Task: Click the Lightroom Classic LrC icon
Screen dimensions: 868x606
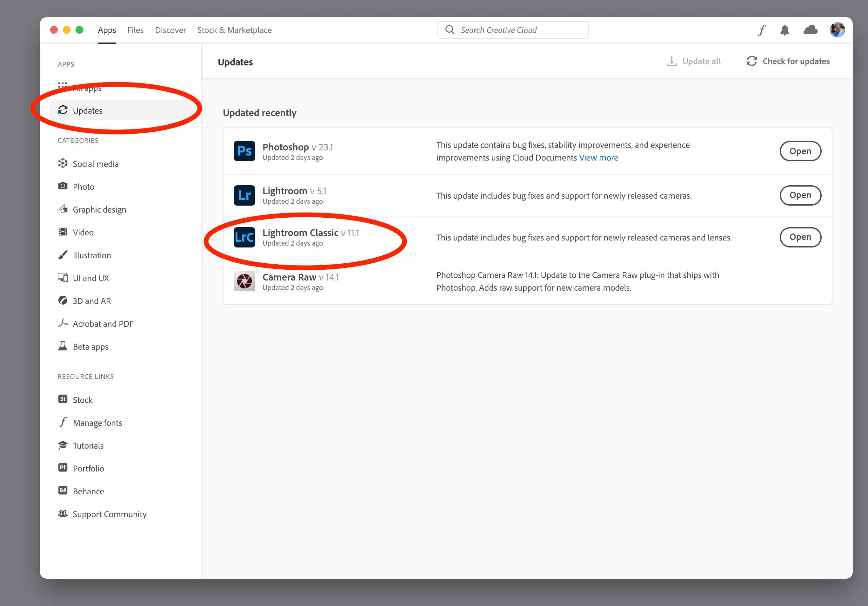Action: [244, 237]
